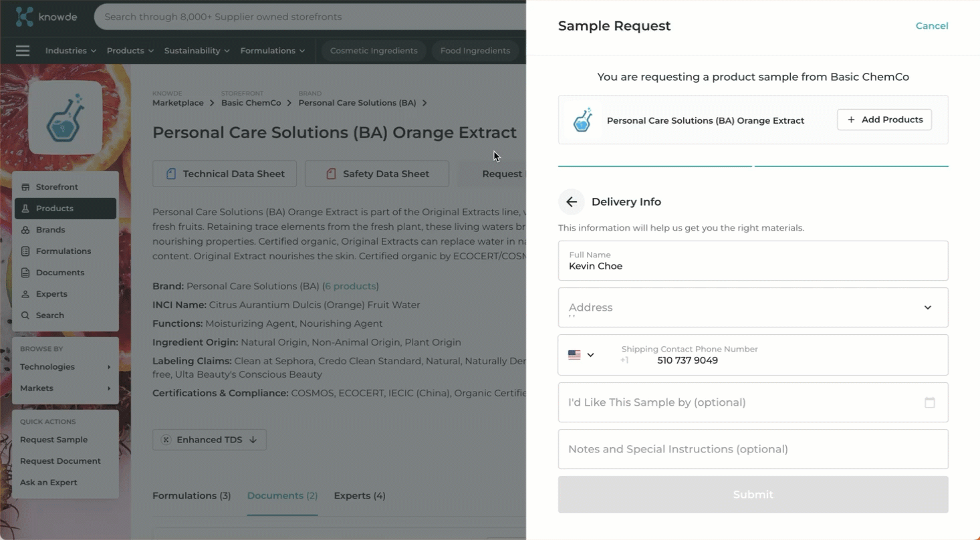Open the country flag phone code selector
The height and width of the screenshot is (540, 980).
point(580,355)
